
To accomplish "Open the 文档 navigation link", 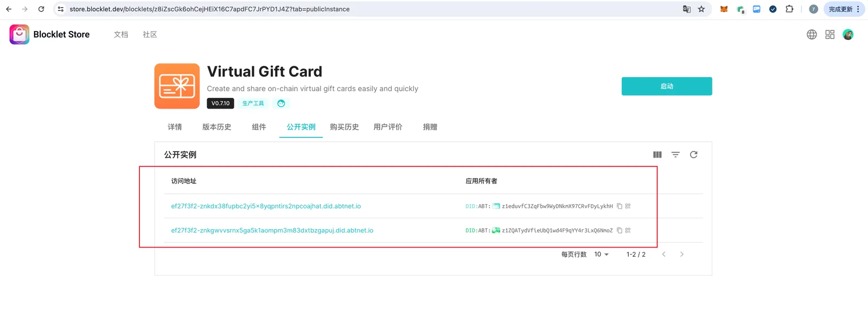I will coord(121,35).
